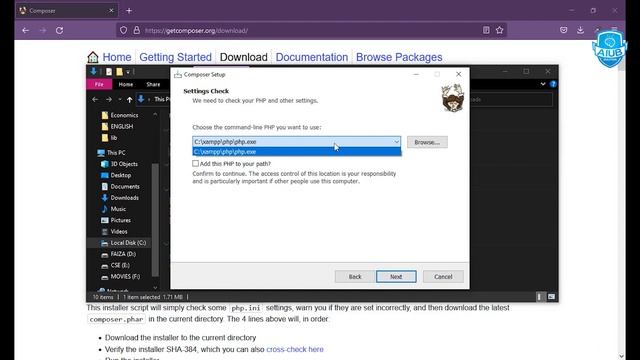Bookmark this page with star icon
This screenshot has width=640, height=360.
[500, 30]
